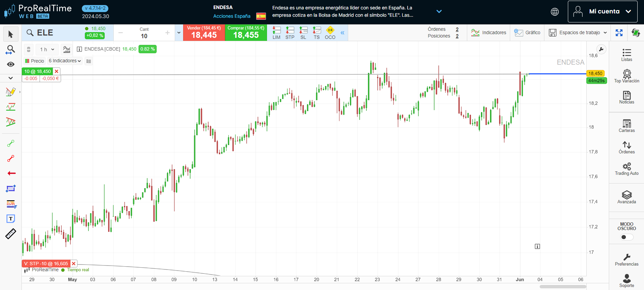Select the Fibonacci levels tool
This screenshot has width=644, height=290.
click(11, 204)
